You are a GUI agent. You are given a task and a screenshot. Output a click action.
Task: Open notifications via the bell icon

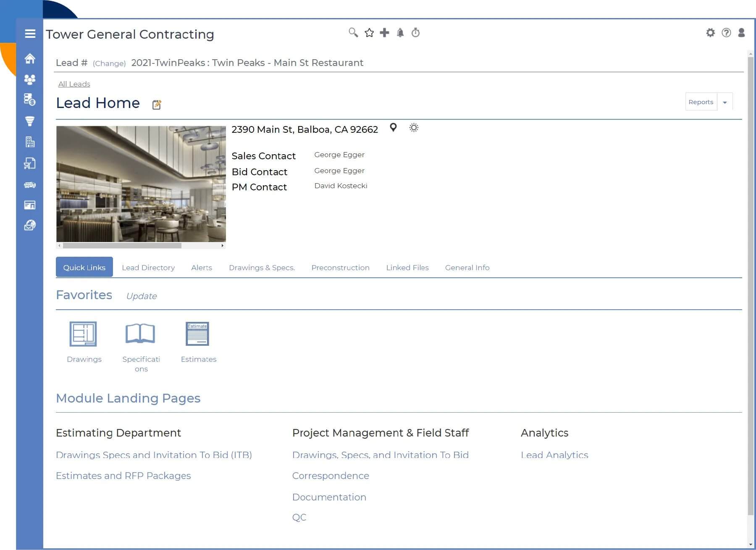(x=400, y=32)
